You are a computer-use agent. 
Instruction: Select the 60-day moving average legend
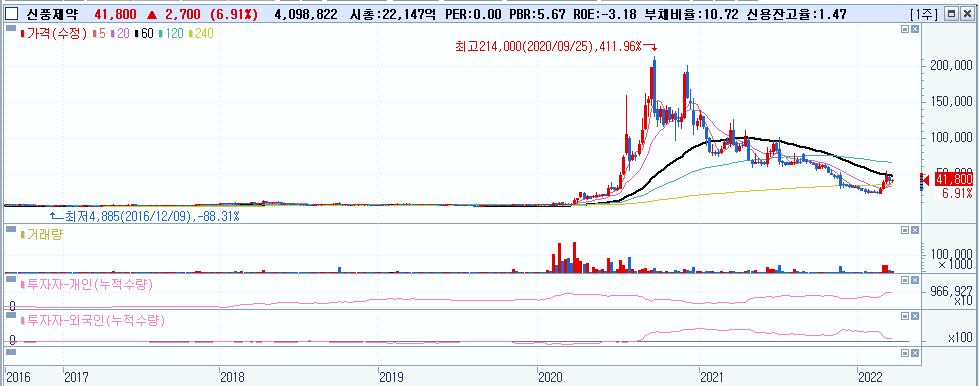[x=144, y=34]
